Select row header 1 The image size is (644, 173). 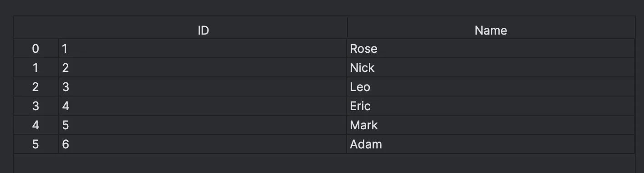pyautogui.click(x=36, y=67)
